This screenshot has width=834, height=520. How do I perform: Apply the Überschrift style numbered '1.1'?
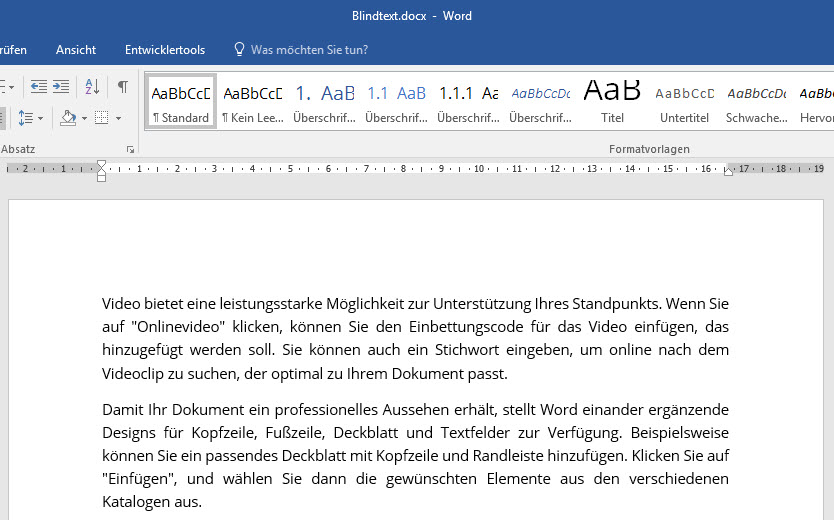(396, 101)
